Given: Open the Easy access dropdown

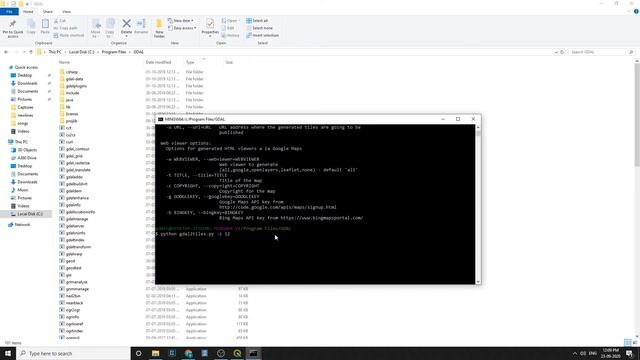Looking at the screenshot, I should point(182,28).
